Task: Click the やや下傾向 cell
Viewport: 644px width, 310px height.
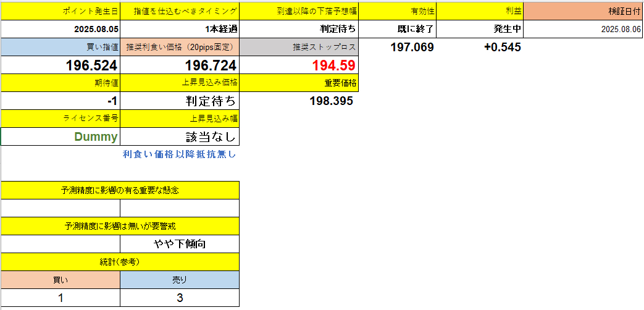Action: pyautogui.click(x=180, y=245)
